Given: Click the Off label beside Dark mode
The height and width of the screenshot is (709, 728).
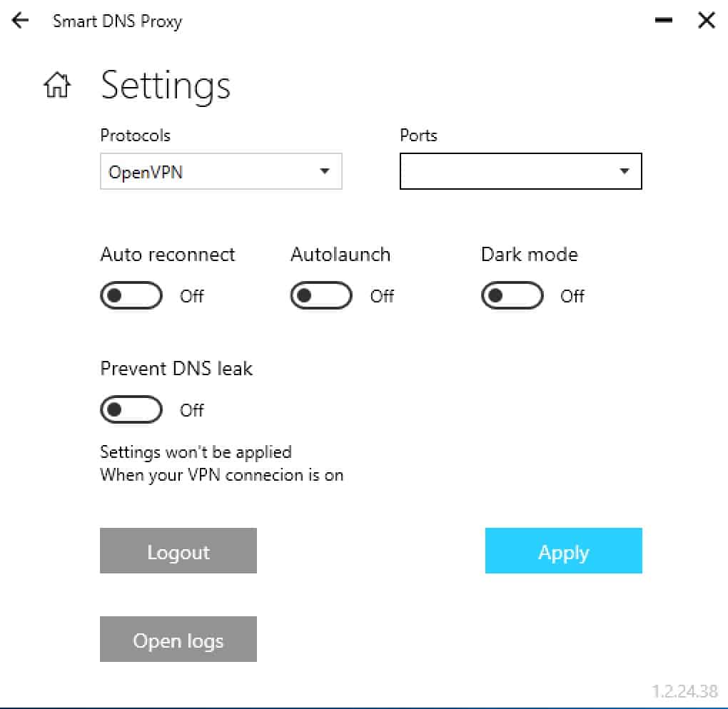Looking at the screenshot, I should point(572,296).
